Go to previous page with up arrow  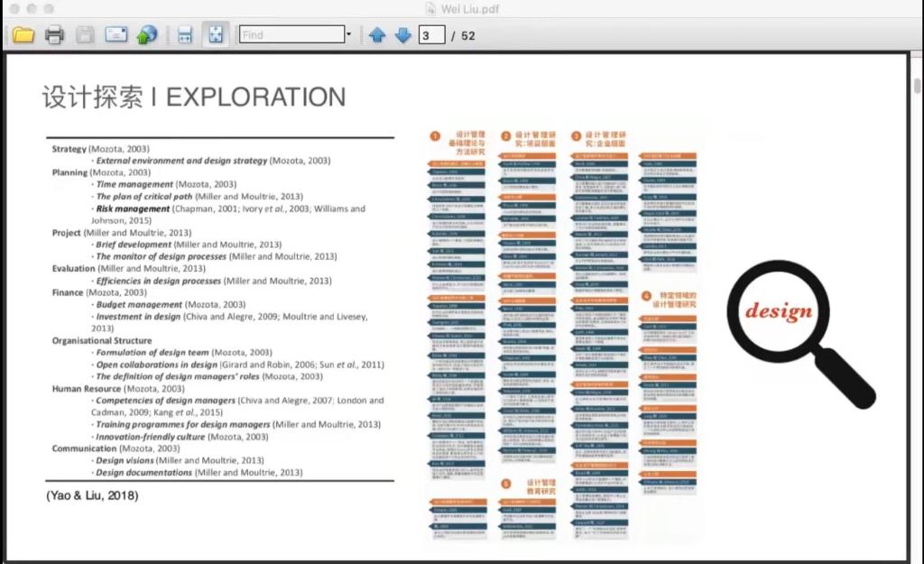pos(377,35)
